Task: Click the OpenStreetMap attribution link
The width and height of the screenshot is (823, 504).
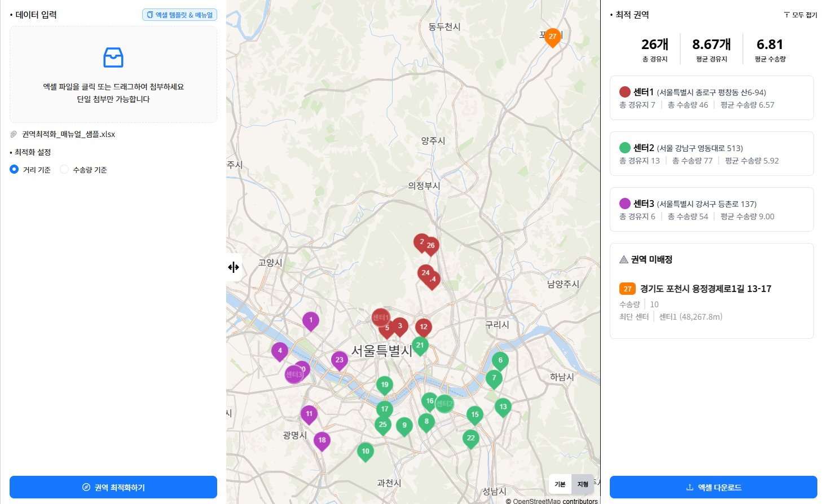Action: [536, 501]
